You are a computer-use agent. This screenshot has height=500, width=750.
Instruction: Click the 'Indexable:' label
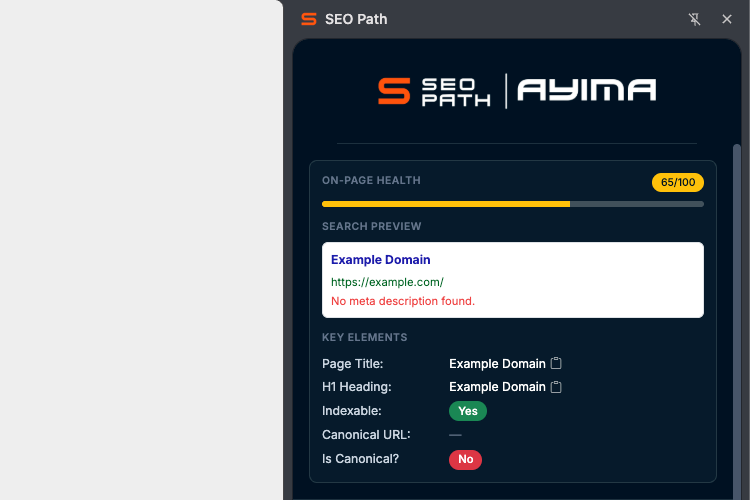(x=352, y=411)
